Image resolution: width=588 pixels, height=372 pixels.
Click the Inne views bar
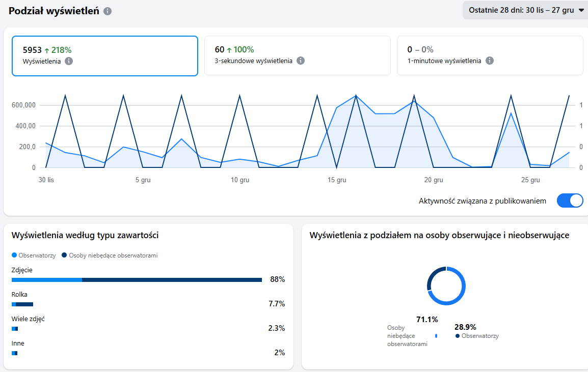[14, 353]
